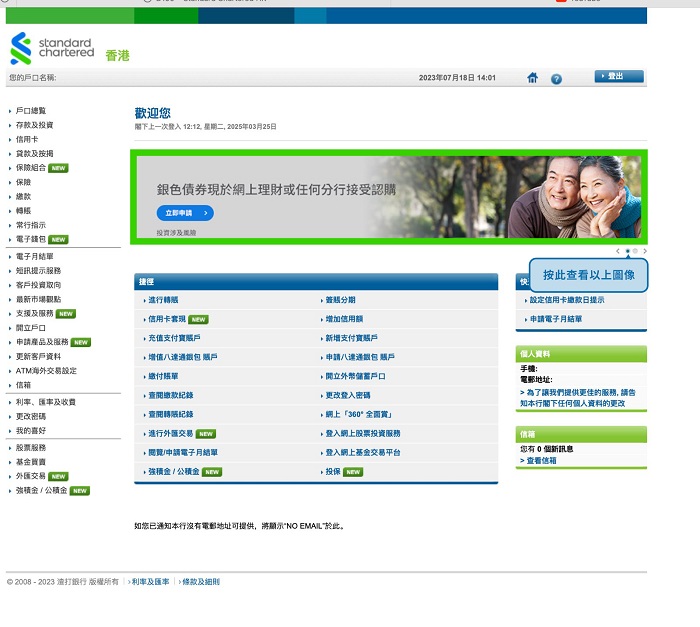The height and width of the screenshot is (627, 700).
Task: Go to previous banner with left arrow
Action: tap(618, 251)
